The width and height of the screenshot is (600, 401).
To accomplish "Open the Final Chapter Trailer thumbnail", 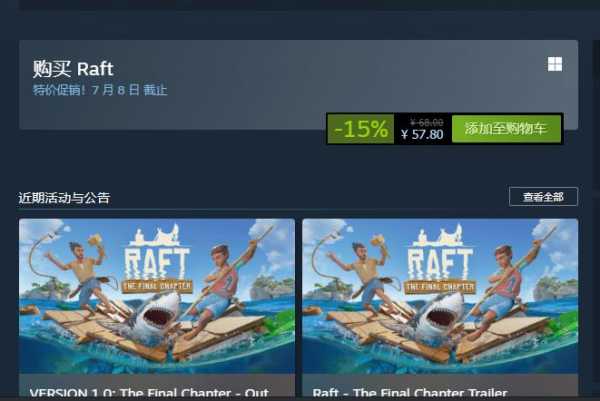I will point(440,296).
